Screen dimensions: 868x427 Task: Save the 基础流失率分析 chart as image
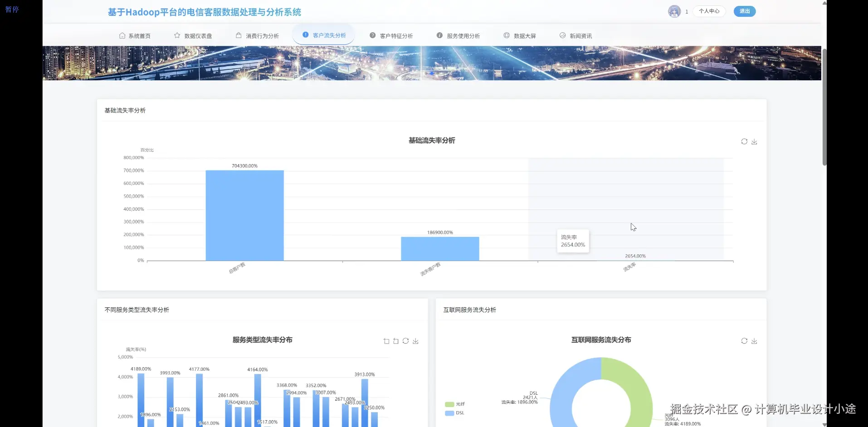[x=754, y=141]
